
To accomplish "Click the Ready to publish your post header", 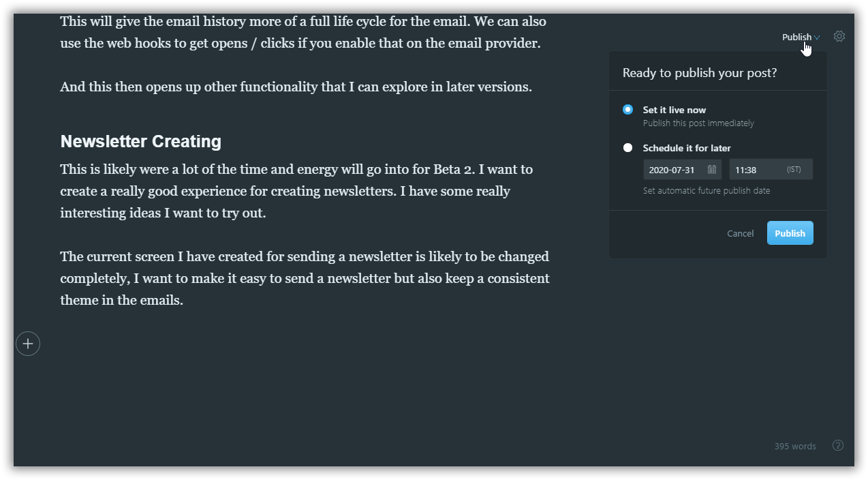I will pyautogui.click(x=700, y=73).
